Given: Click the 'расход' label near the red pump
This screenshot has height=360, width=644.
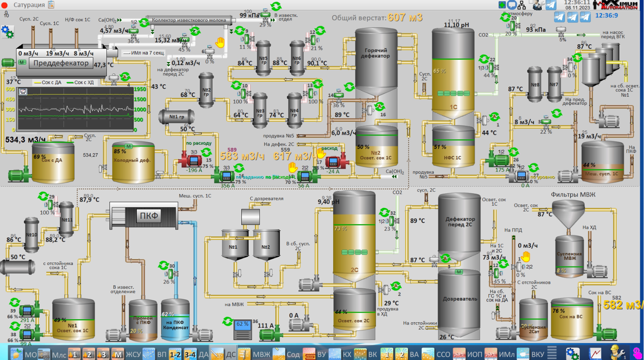Looking at the screenshot, I should (x=329, y=148).
